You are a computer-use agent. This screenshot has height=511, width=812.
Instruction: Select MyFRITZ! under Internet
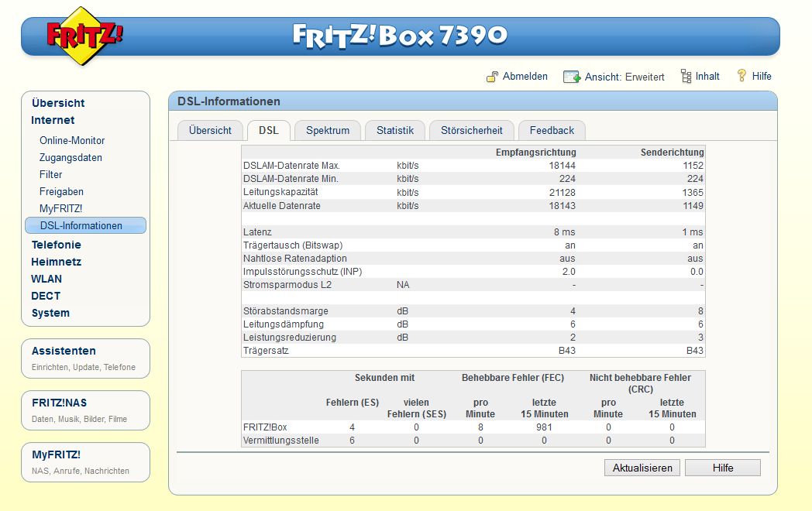[60, 208]
